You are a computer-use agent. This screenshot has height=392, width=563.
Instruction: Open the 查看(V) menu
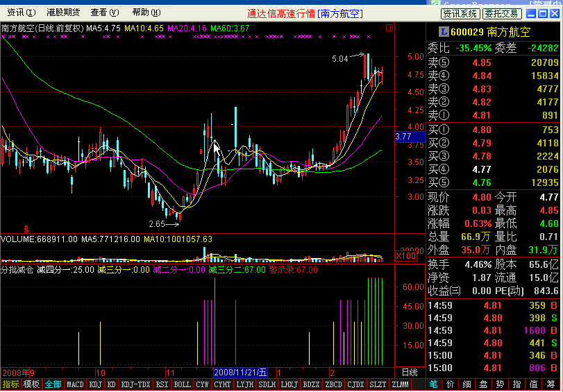point(105,12)
